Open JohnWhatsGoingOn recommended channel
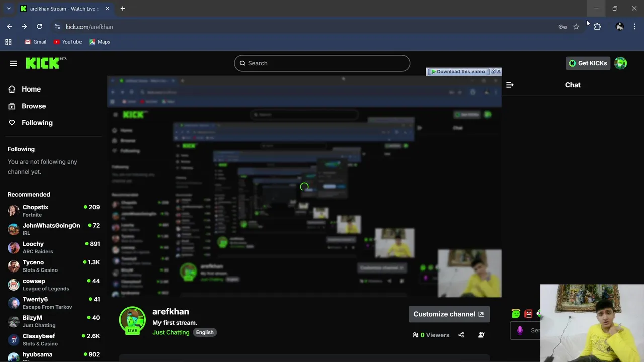 click(53, 229)
